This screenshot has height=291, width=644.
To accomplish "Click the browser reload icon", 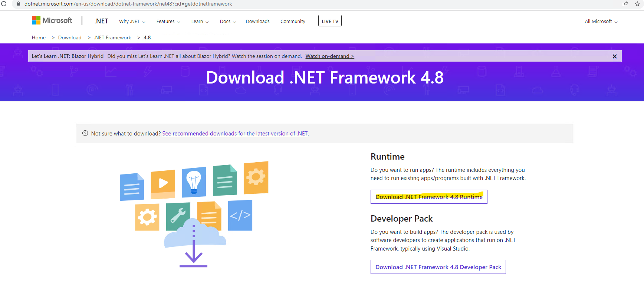I will click(4, 4).
